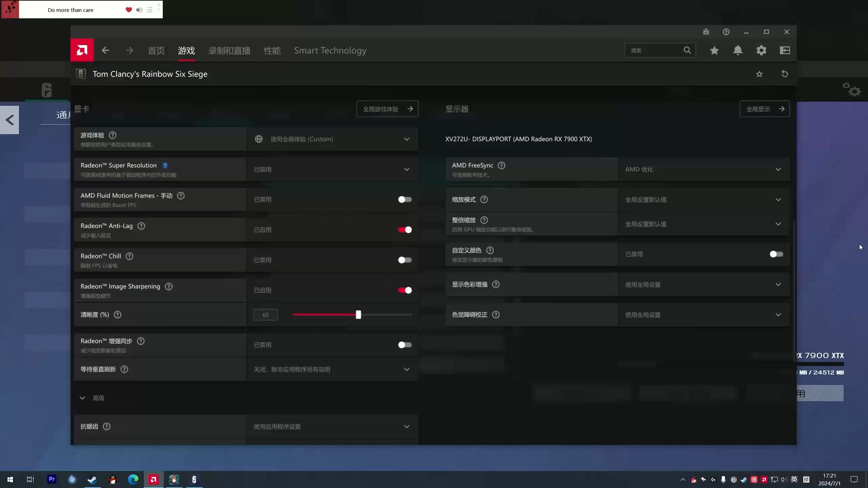Viewport: 868px width, 488px height.
Task: Show help for 缩放模式
Action: click(484, 200)
